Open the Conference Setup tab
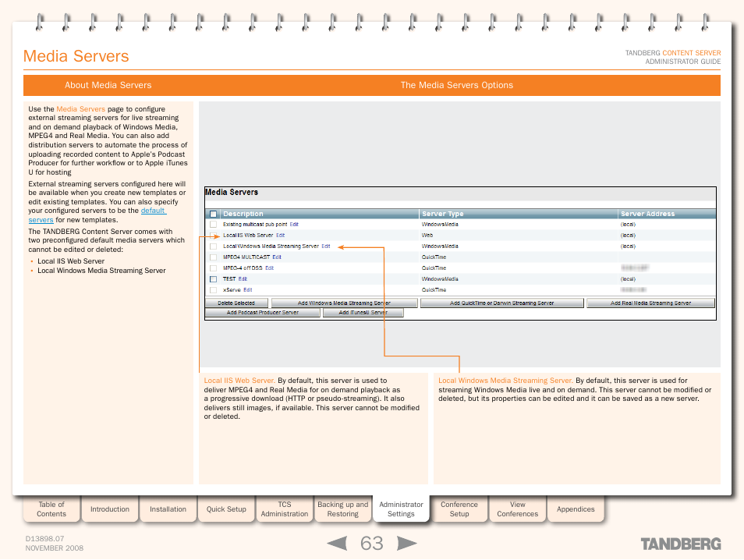The image size is (744, 560). tap(459, 509)
